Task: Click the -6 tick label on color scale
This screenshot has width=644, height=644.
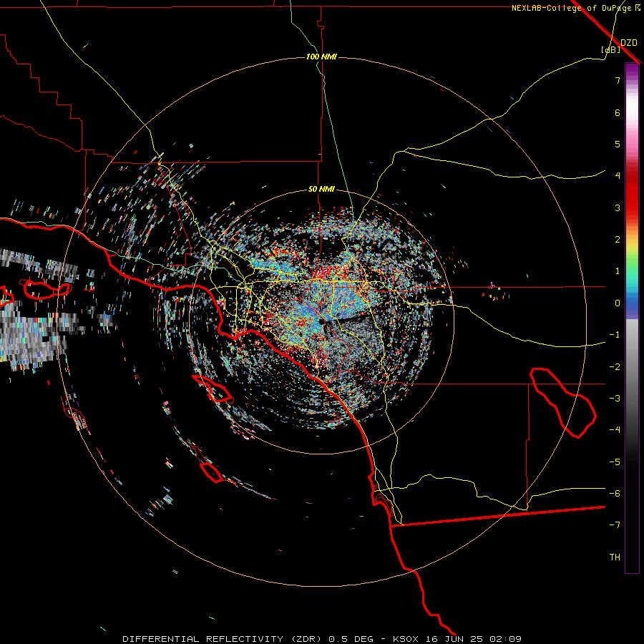Action: (615, 494)
